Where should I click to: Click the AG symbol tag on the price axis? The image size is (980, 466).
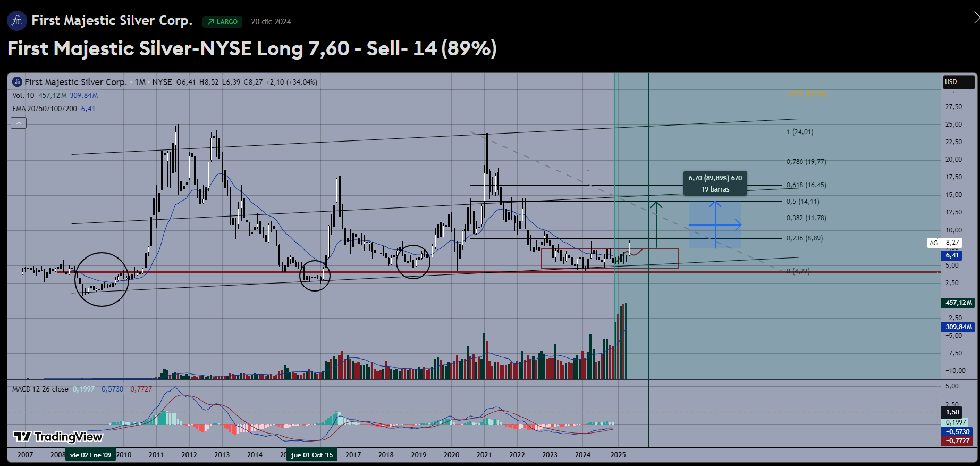pos(934,243)
